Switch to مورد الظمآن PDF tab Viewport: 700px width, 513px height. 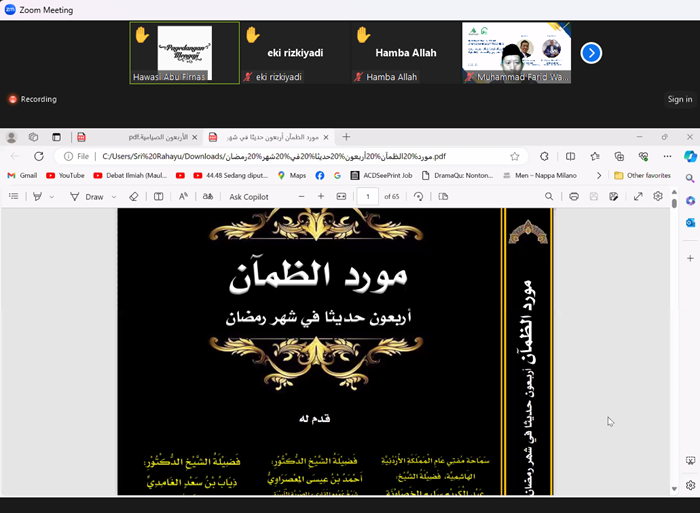point(269,137)
